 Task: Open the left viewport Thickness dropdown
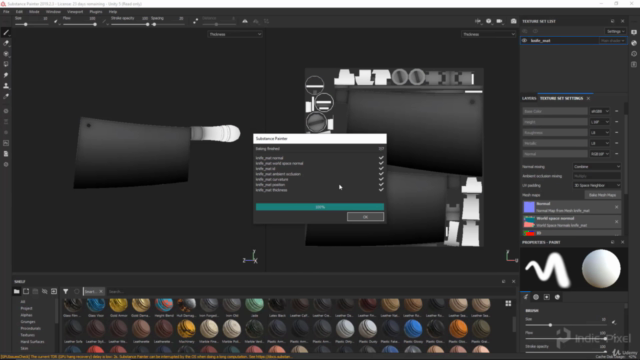point(235,34)
